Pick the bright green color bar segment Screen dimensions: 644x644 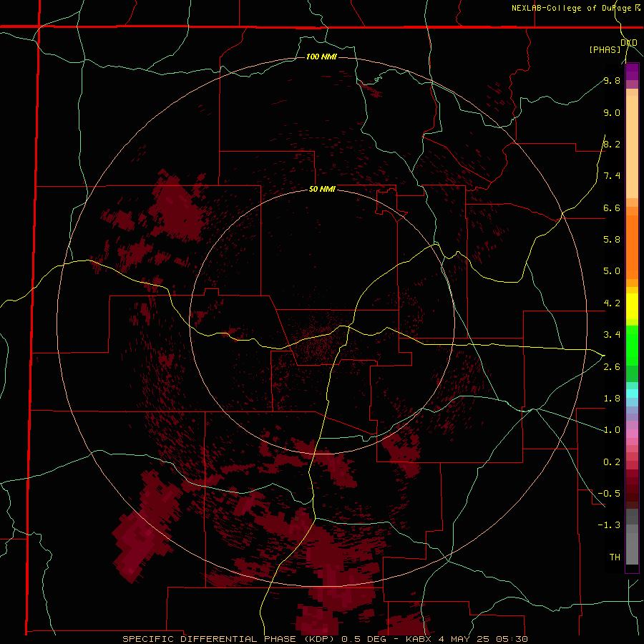632,346
